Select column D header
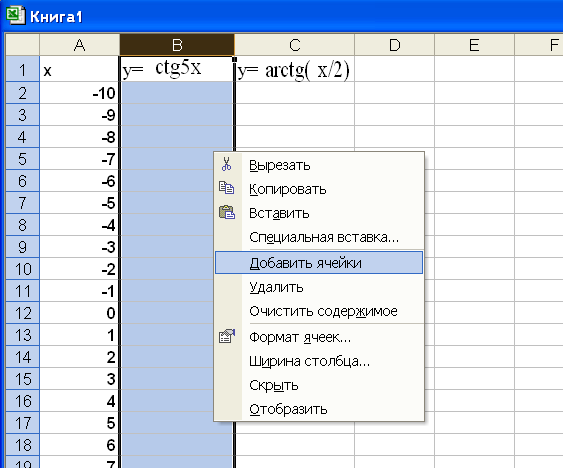 [394, 45]
